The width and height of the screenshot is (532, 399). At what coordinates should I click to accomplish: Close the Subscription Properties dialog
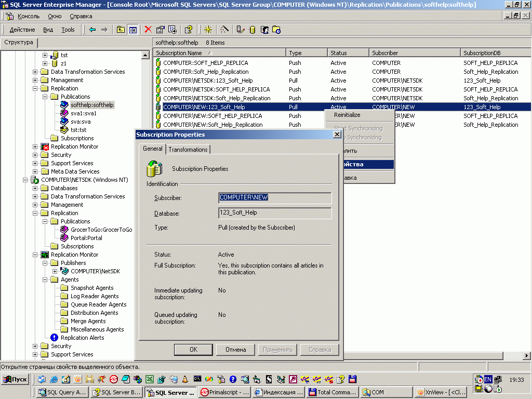(x=337, y=135)
